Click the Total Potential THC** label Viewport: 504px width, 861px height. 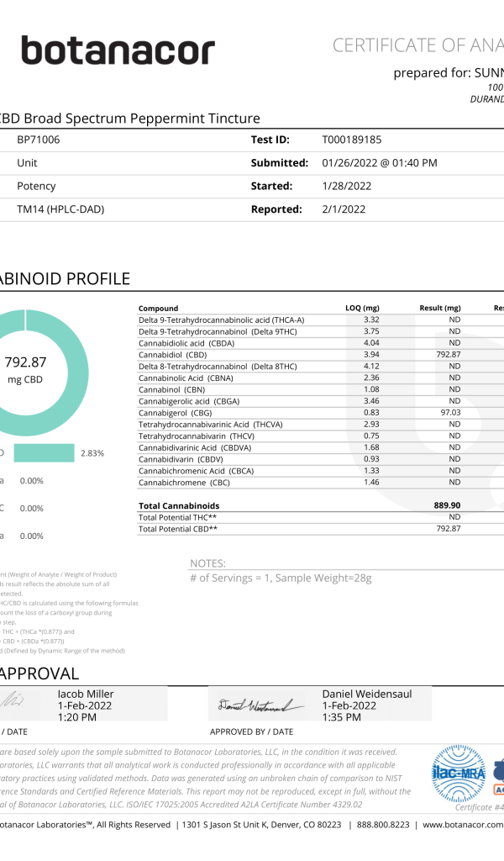pos(178,517)
